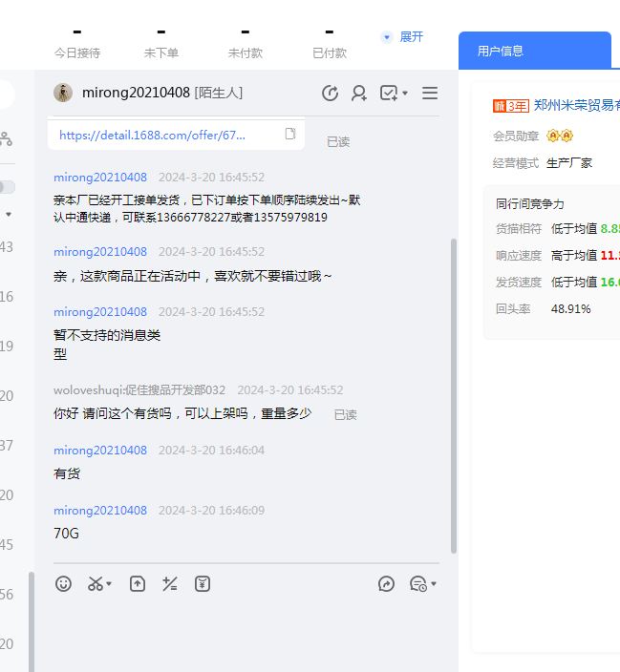Open the emoji picker in chat toolbar
Image resolution: width=620 pixels, height=672 pixels.
point(63,583)
